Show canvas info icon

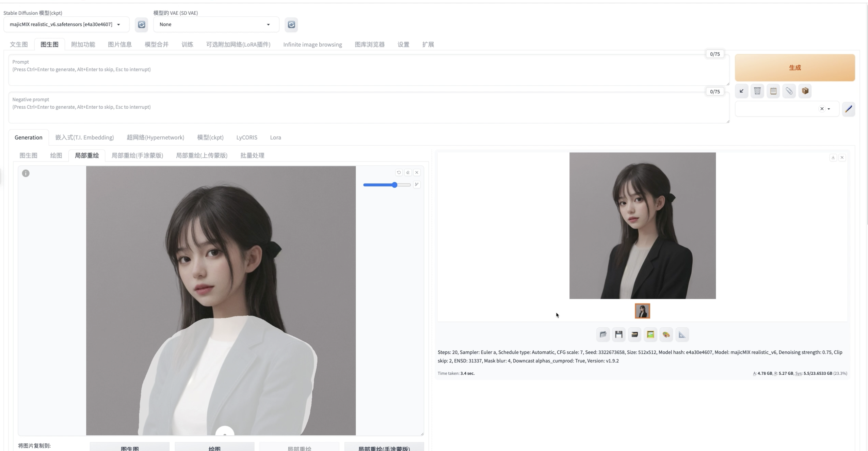[x=26, y=173]
